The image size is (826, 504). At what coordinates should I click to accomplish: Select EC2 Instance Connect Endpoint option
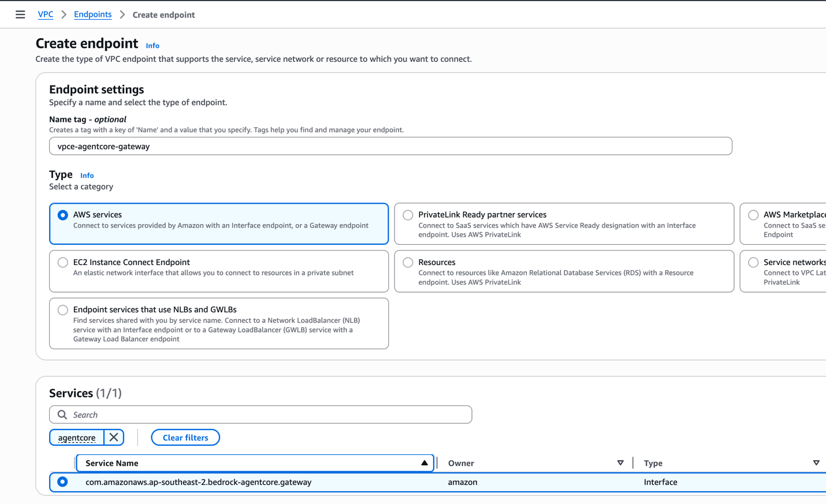pyautogui.click(x=63, y=263)
